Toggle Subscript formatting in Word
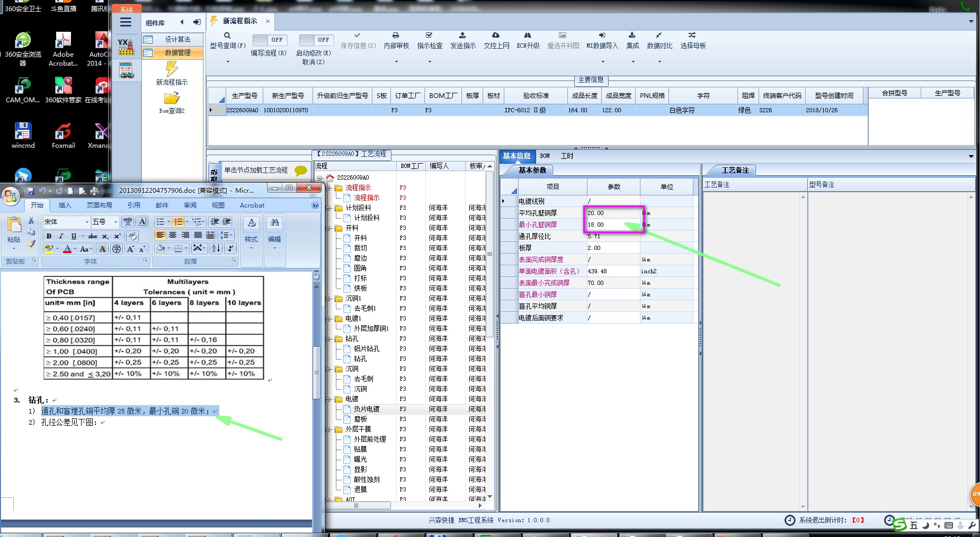Viewport: 980px width, 537px height. [x=105, y=236]
